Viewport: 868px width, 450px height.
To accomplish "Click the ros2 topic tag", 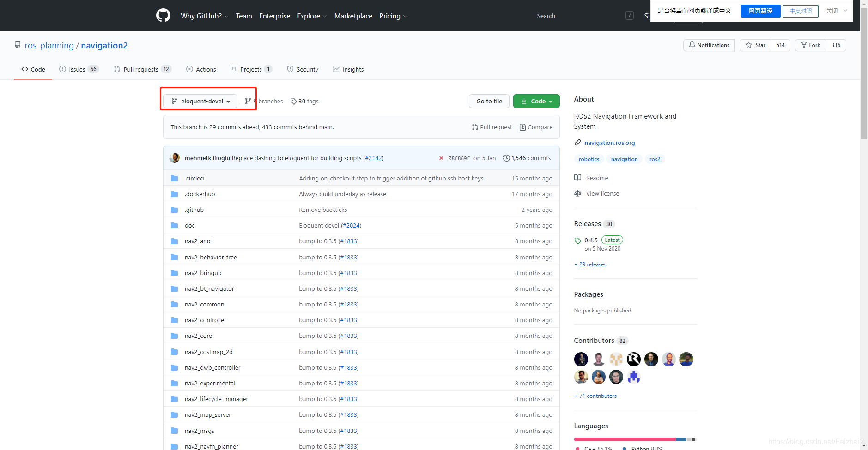I will click(655, 159).
